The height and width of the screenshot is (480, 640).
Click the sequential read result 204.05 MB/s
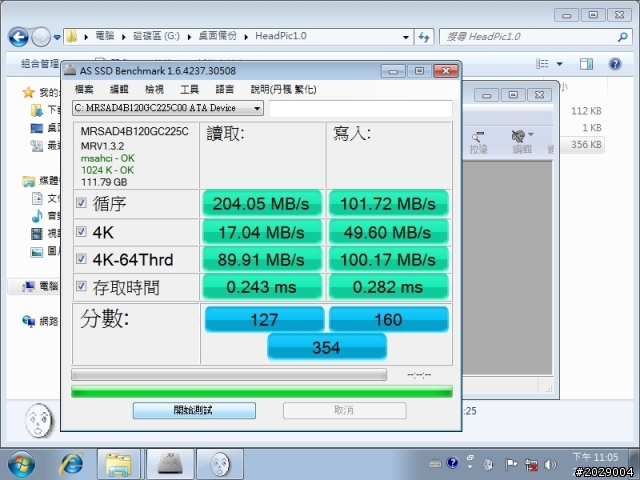262,203
